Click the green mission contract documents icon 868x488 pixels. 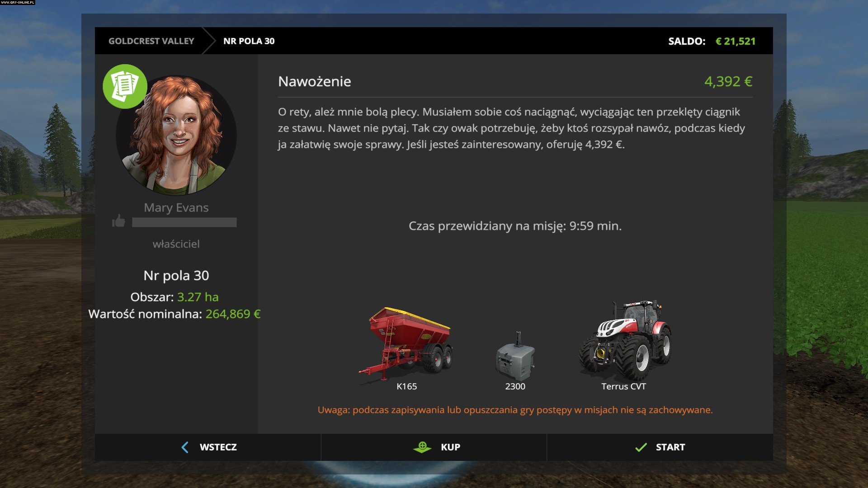click(125, 86)
